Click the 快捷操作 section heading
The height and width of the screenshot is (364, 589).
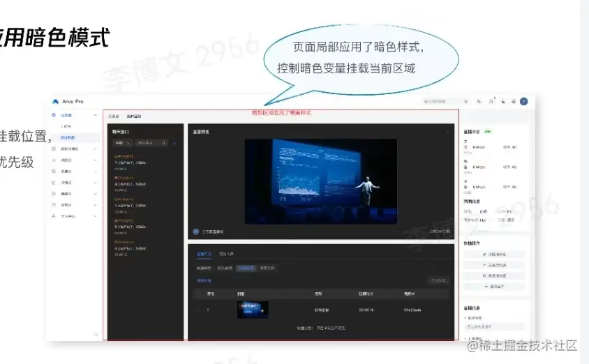click(472, 243)
